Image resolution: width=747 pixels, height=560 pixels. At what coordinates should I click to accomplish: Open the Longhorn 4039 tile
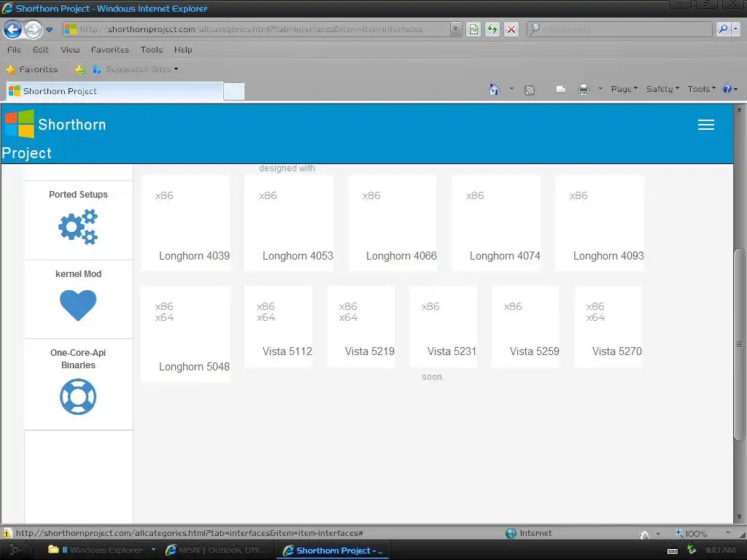coord(186,223)
